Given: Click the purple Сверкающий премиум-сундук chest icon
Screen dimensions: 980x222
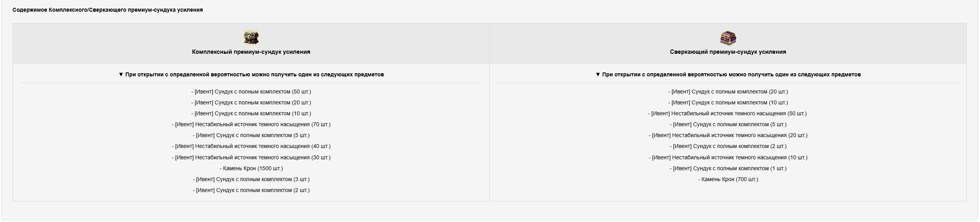Looking at the screenshot, I should click(x=728, y=37).
